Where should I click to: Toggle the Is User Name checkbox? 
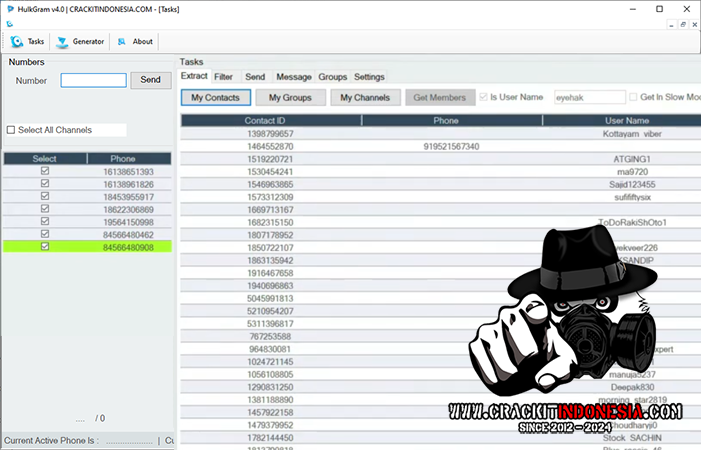pyautogui.click(x=484, y=97)
